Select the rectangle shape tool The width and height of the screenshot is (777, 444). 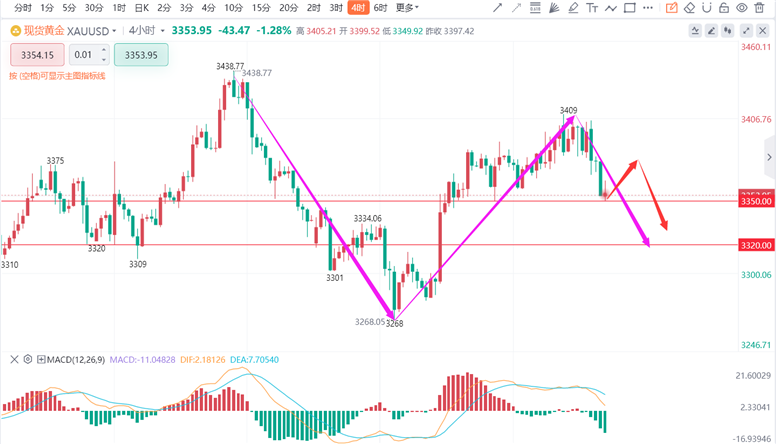629,8
